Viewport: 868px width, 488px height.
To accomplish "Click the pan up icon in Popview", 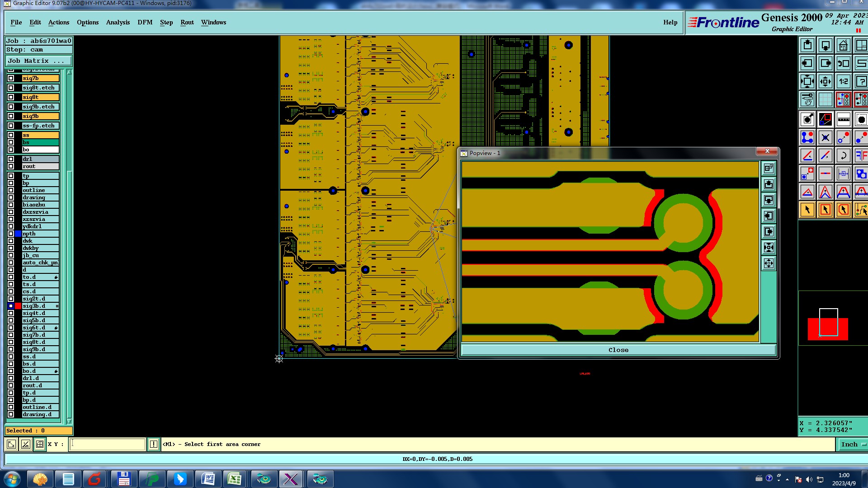I will click(769, 184).
